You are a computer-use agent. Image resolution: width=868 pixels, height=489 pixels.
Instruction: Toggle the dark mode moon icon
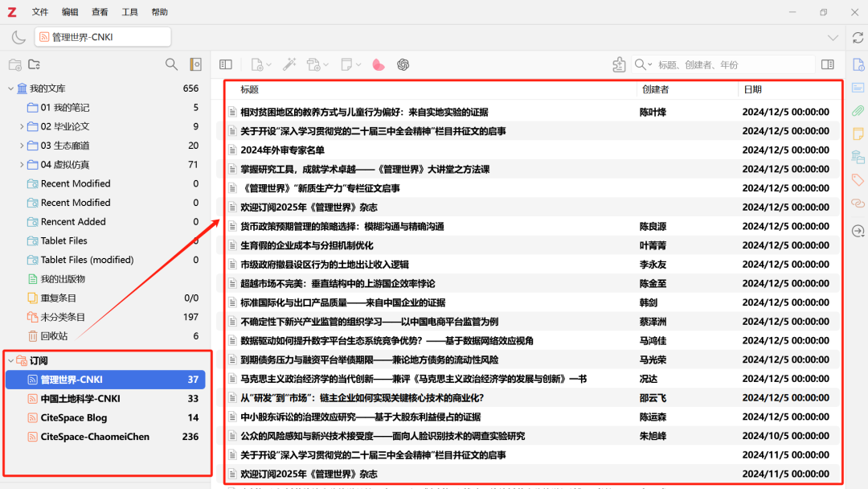(x=18, y=37)
